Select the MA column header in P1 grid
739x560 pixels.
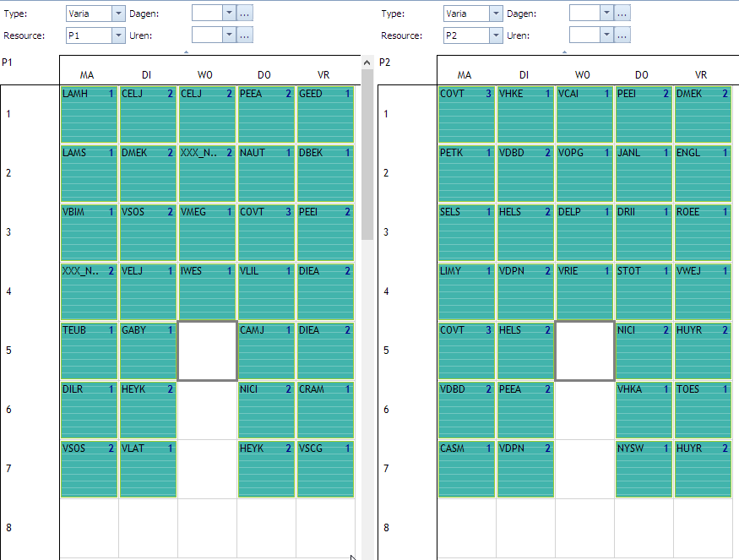(x=87, y=75)
